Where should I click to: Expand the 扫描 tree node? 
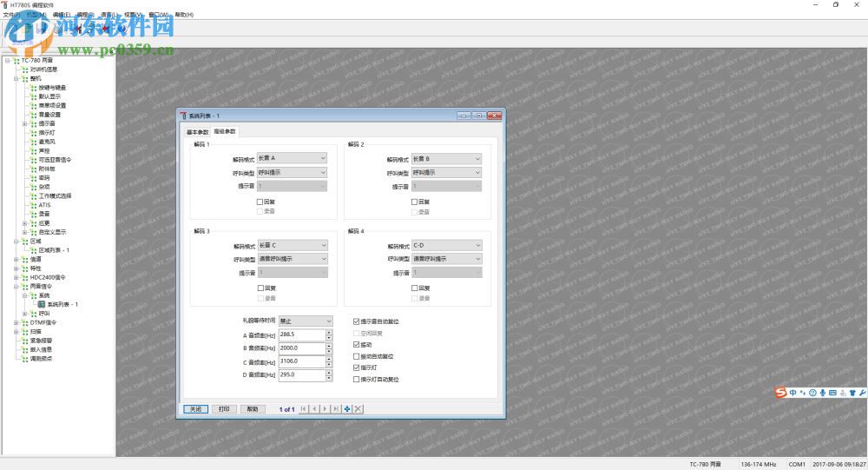coord(16,332)
